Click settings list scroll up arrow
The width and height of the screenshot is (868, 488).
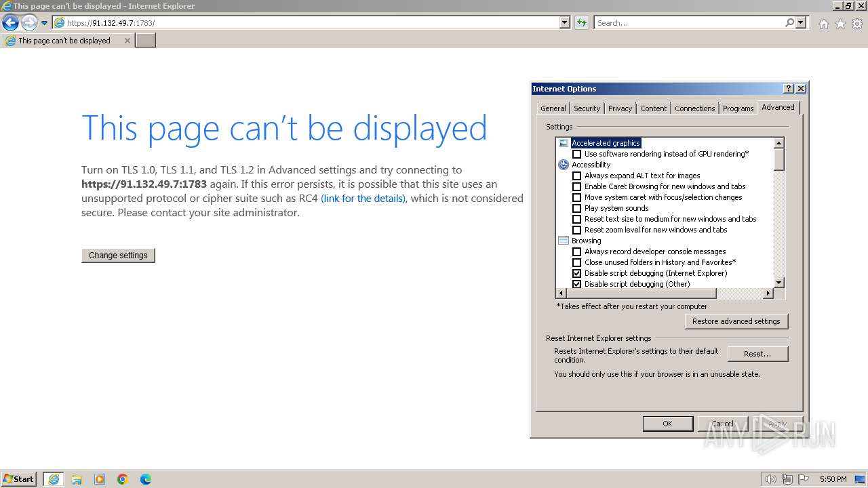point(778,143)
